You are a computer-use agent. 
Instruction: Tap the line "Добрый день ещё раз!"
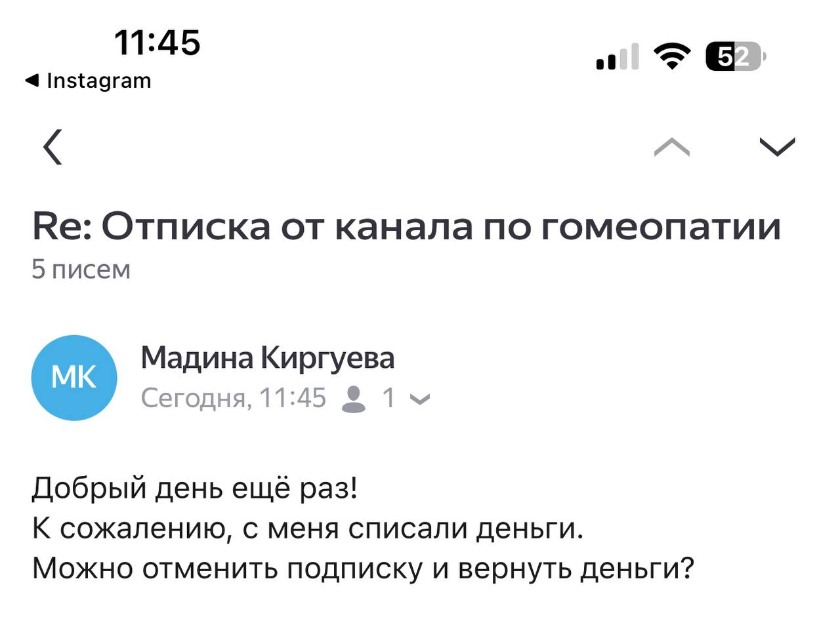[195, 489]
